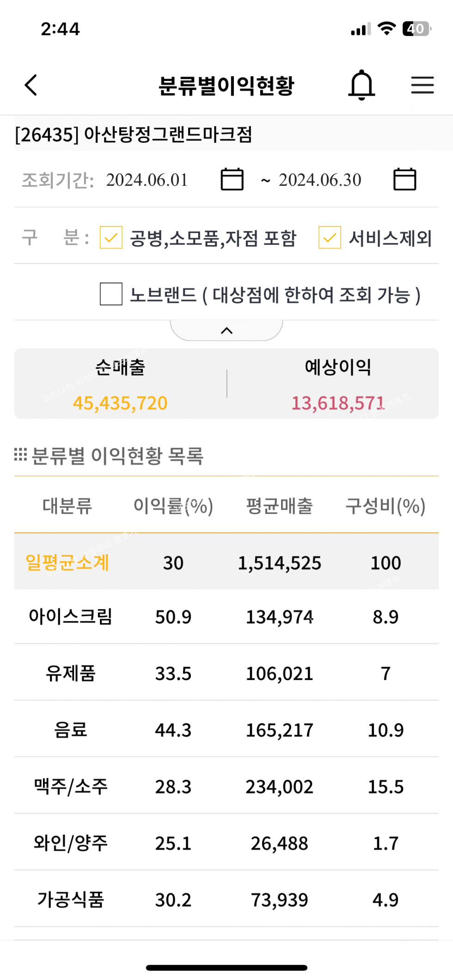Enable the 노브랜드 checkbox
The width and height of the screenshot is (453, 980).
click(x=111, y=294)
